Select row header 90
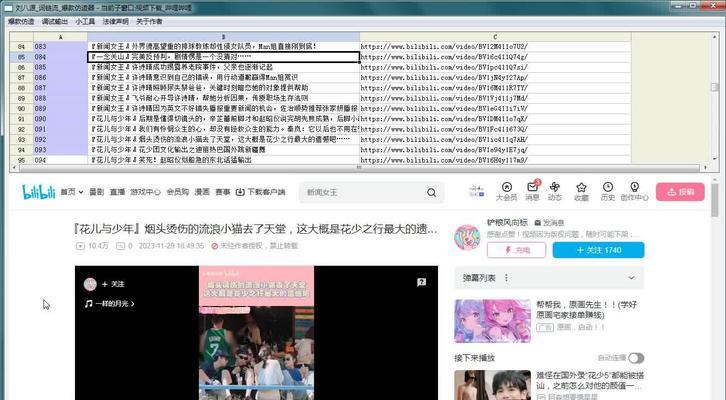 [21, 108]
